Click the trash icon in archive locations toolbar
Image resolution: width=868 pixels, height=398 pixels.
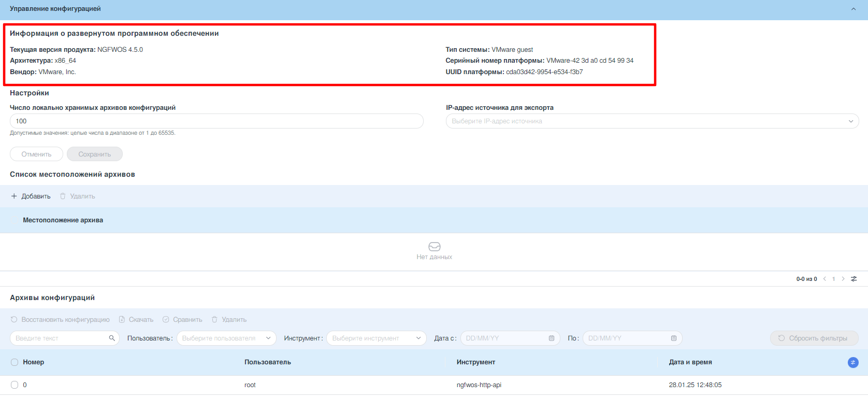(63, 196)
